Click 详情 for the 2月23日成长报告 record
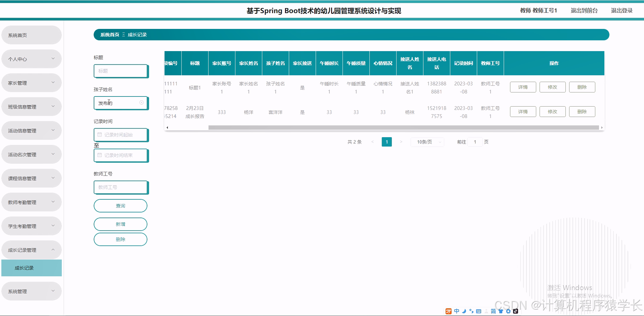The height and width of the screenshot is (316, 644). [x=522, y=111]
